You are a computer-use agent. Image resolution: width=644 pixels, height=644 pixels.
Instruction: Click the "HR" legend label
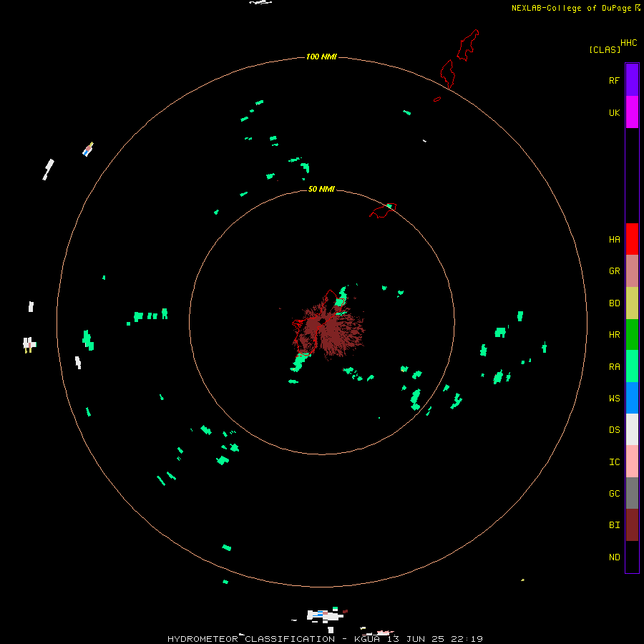tap(614, 335)
